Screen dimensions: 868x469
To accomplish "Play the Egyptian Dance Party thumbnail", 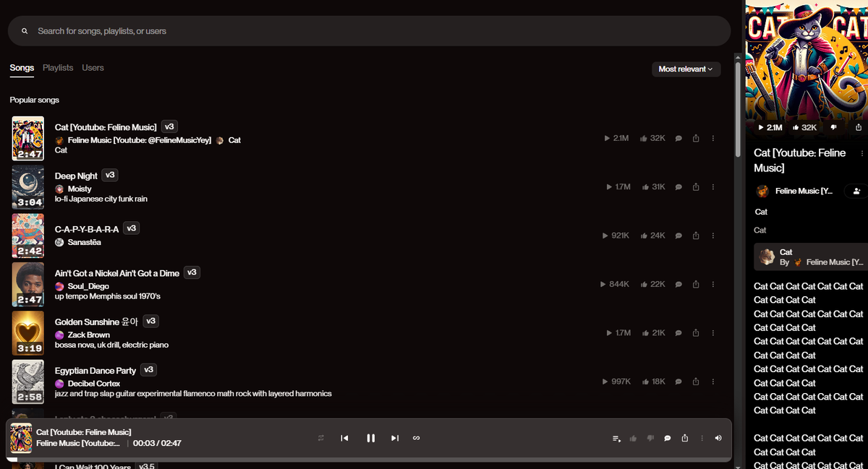I will (x=28, y=382).
